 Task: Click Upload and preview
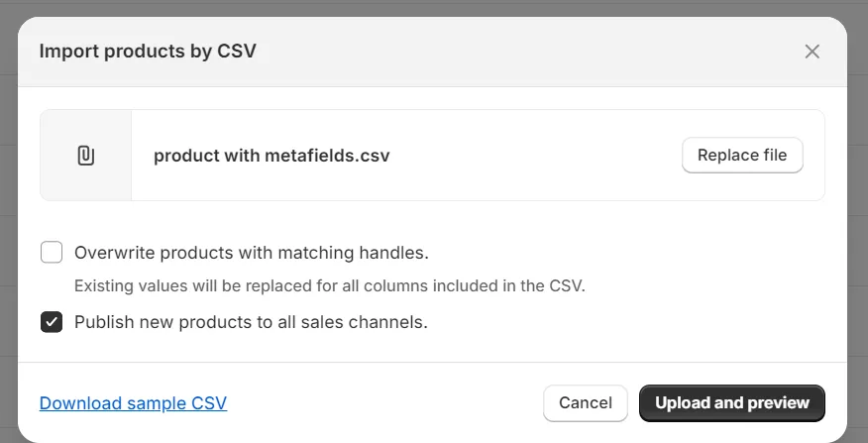click(732, 403)
